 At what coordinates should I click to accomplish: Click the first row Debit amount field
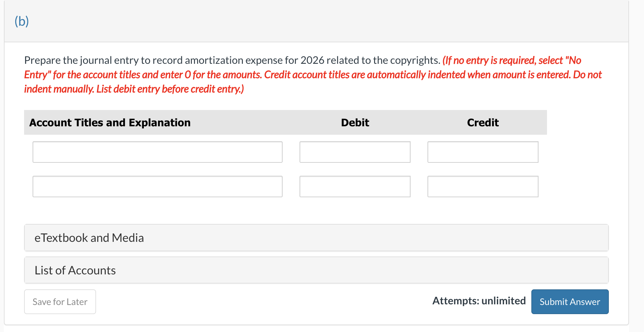[355, 152]
